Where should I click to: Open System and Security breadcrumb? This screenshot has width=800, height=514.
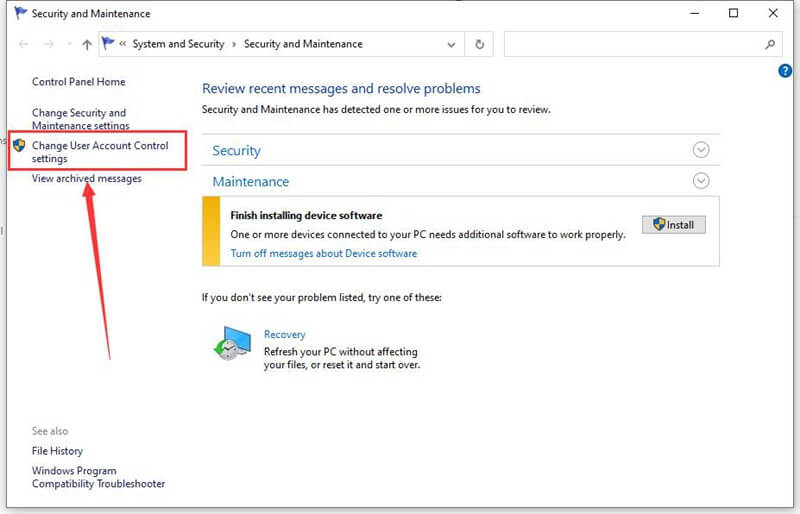click(x=178, y=44)
